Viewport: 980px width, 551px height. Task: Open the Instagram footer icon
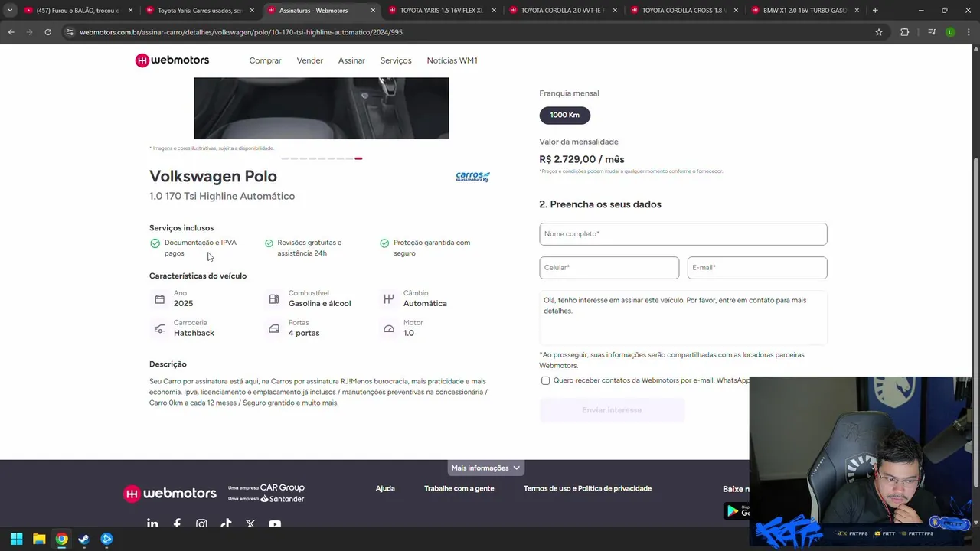(201, 524)
